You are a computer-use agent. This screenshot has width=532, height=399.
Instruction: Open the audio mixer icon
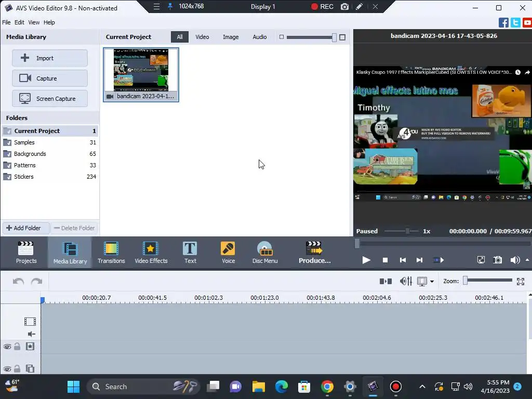point(406,281)
